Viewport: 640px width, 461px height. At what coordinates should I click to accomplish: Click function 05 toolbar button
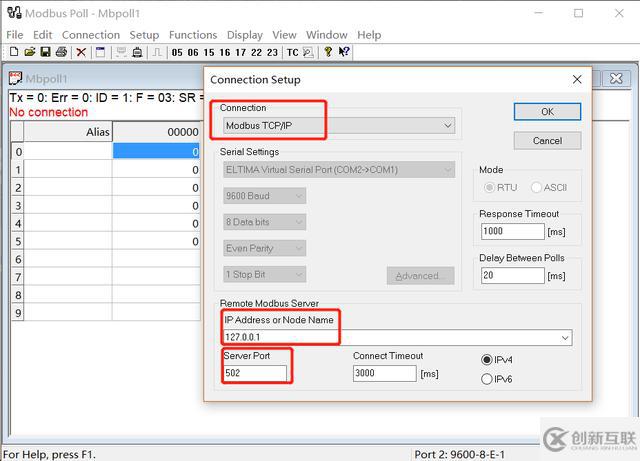tap(177, 52)
